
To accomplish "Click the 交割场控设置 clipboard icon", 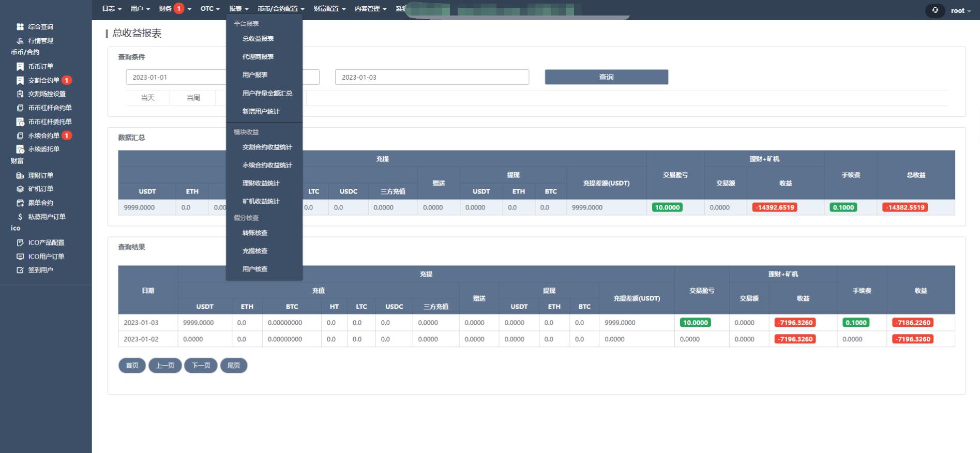I will 20,94.
